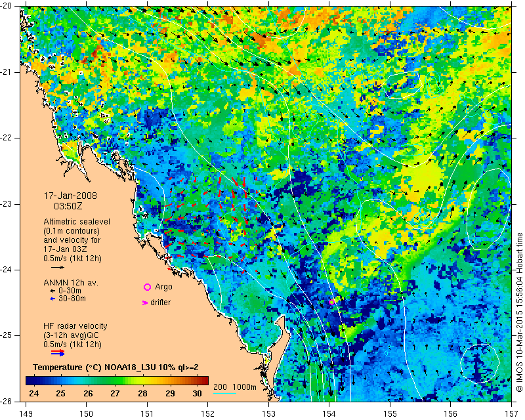Click longitude axis label 150

click(87, 414)
